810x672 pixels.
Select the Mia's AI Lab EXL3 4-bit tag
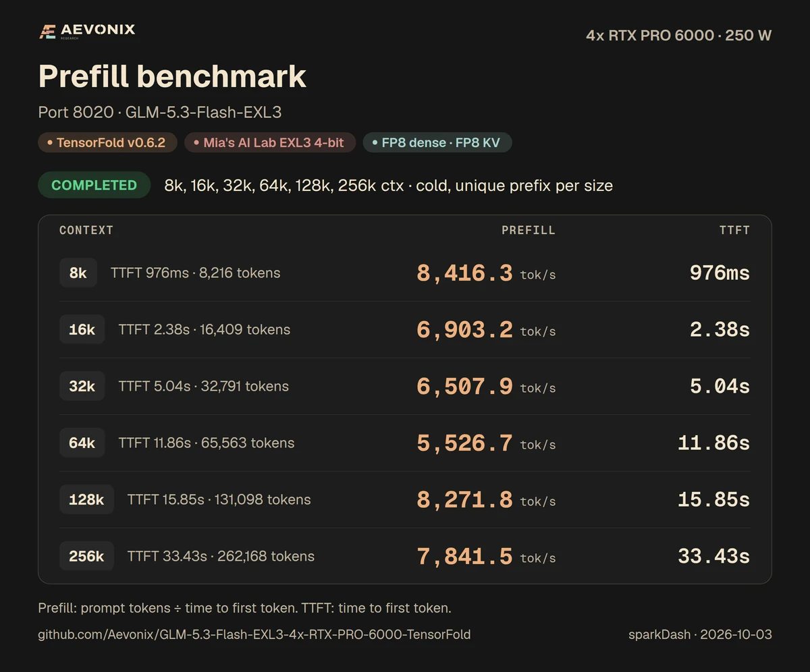[269, 143]
